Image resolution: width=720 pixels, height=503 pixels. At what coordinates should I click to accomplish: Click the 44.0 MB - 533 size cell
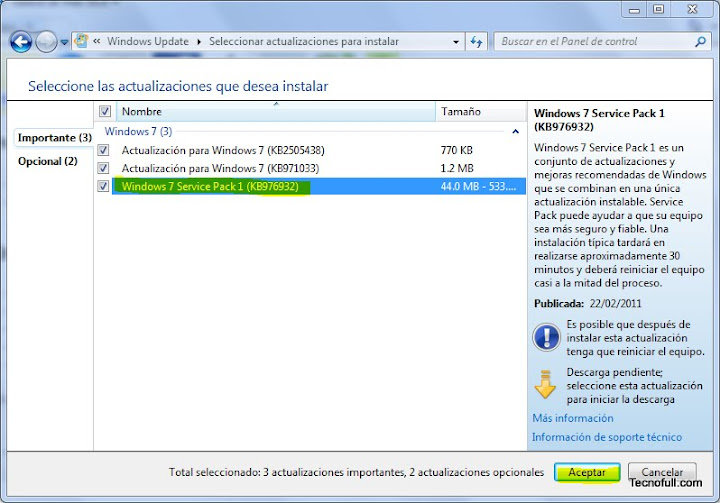tap(478, 186)
